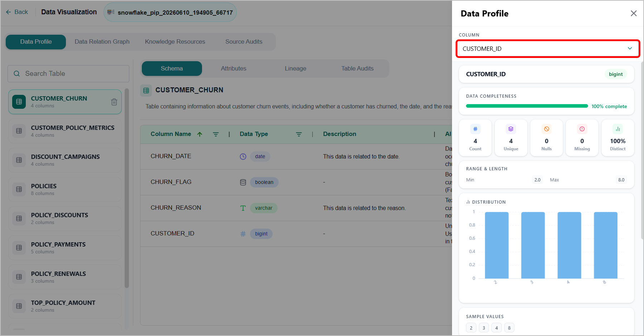The height and width of the screenshot is (336, 644).
Task: Click the Missing alert icon
Action: 582,129
